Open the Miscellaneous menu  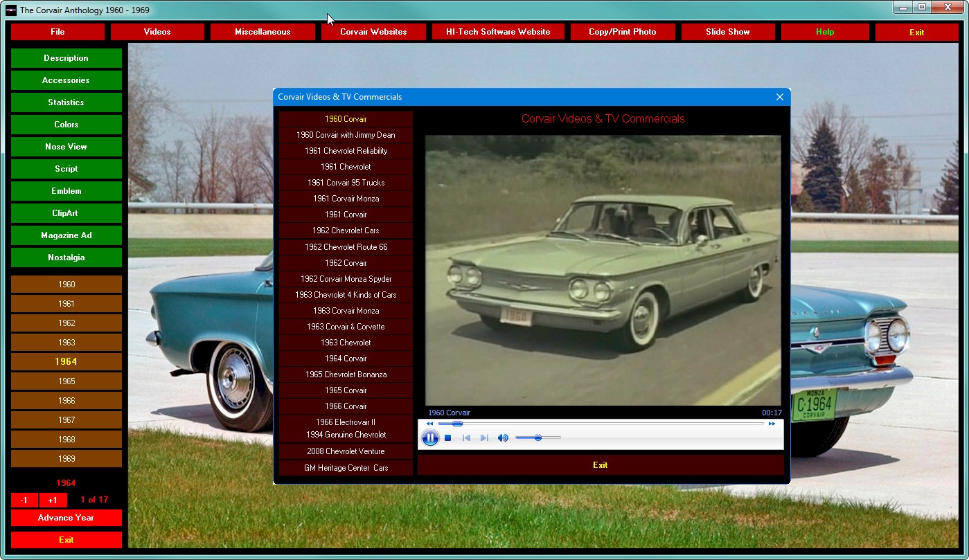click(x=263, y=32)
